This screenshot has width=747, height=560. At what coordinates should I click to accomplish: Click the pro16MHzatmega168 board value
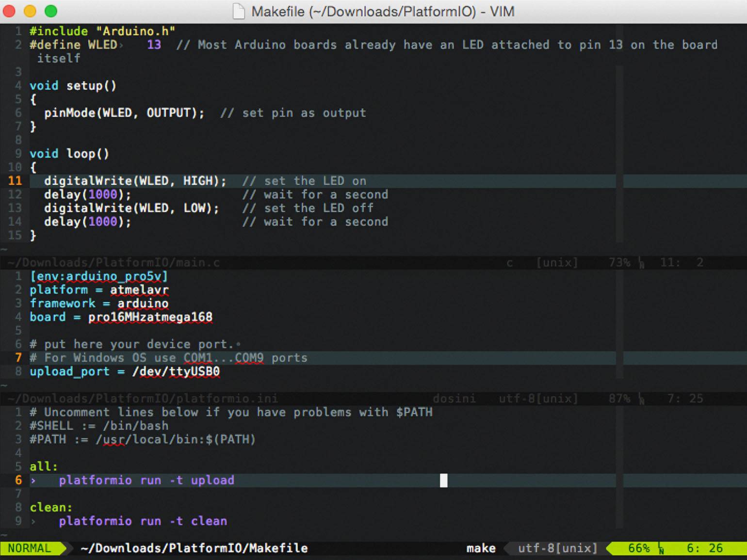(x=150, y=317)
